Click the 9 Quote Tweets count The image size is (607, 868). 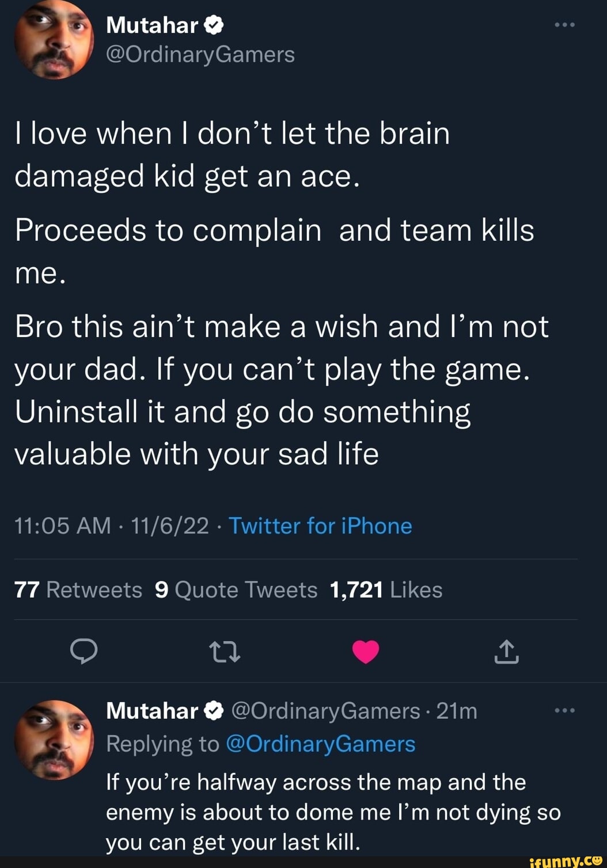(236, 589)
